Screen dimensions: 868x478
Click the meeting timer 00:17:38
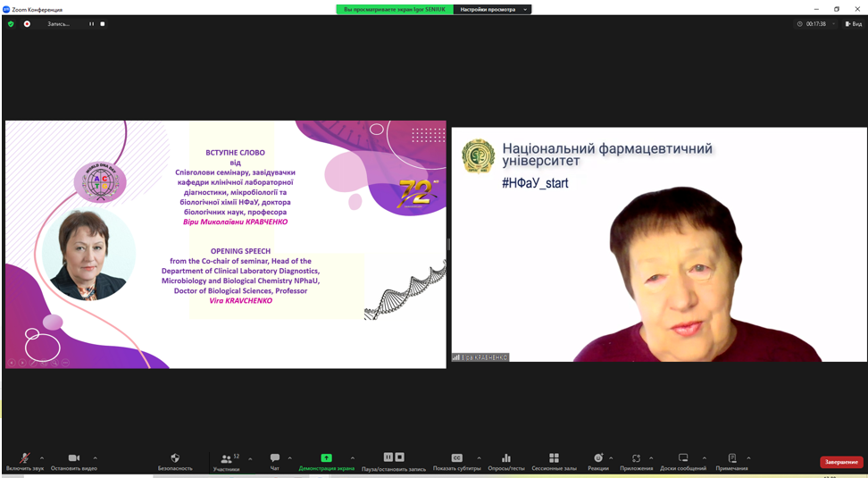click(x=816, y=24)
